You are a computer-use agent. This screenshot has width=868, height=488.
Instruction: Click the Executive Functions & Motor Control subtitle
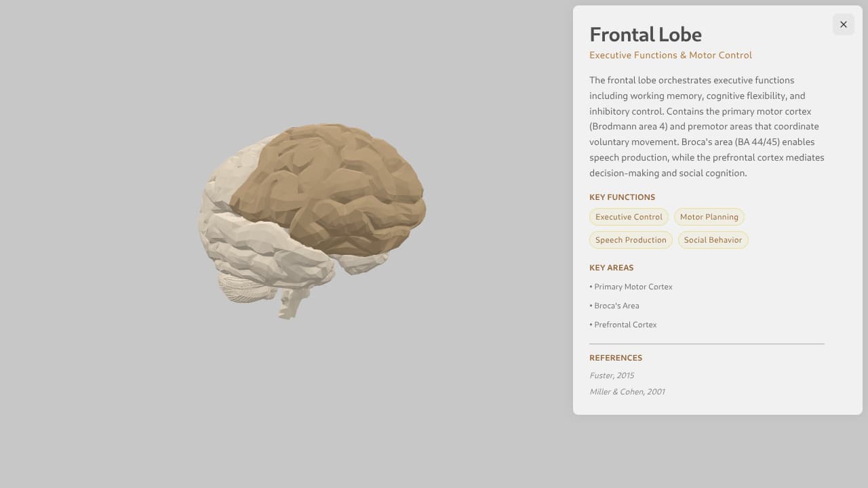(670, 55)
